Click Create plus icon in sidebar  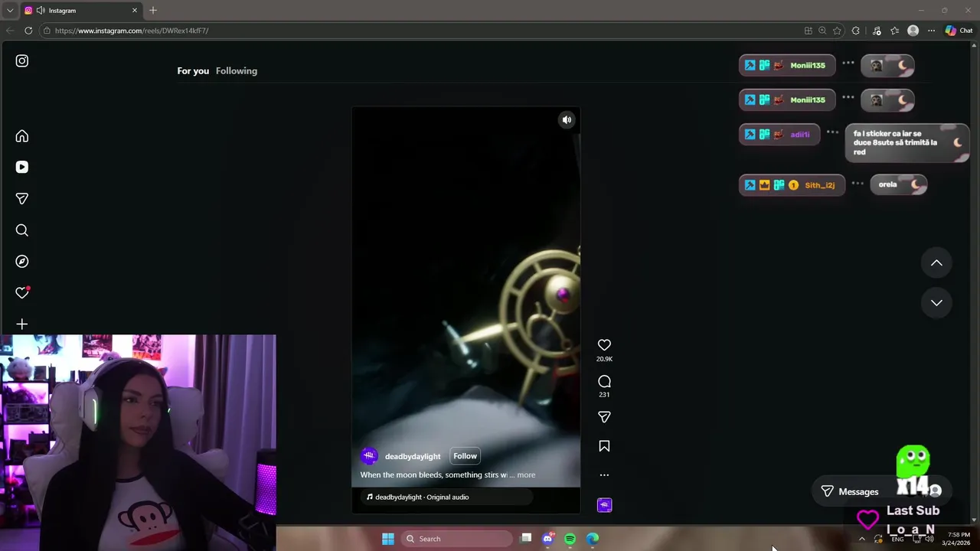pyautogui.click(x=22, y=324)
